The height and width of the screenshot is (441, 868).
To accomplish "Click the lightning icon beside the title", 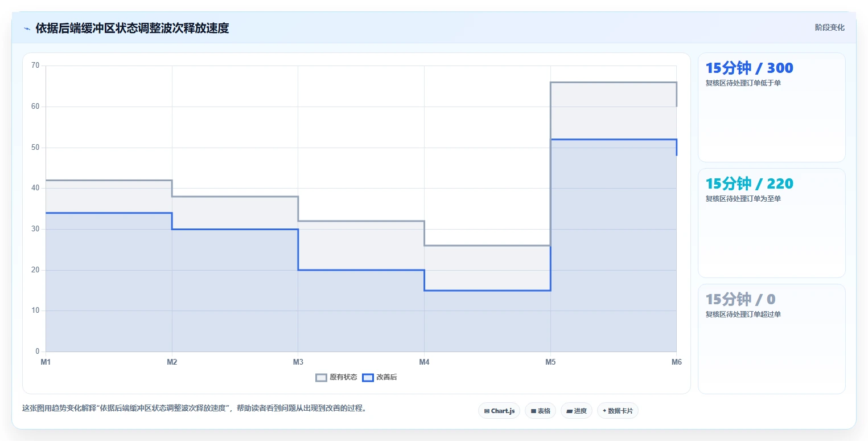I will point(27,28).
